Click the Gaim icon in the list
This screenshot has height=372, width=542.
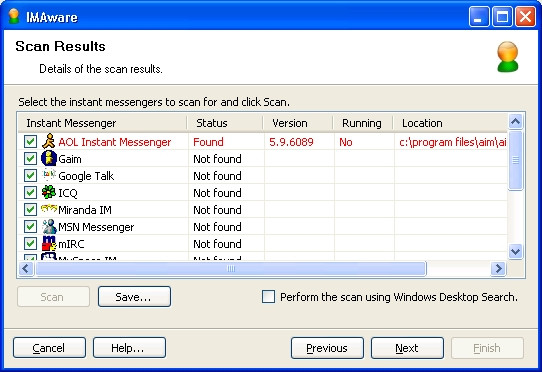[x=49, y=158]
